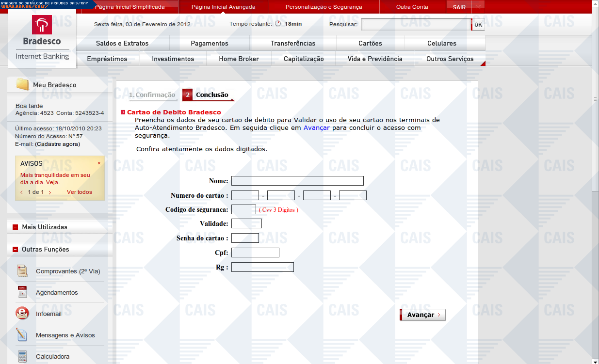
Task: Click the SAIR logout button
Action: [459, 7]
